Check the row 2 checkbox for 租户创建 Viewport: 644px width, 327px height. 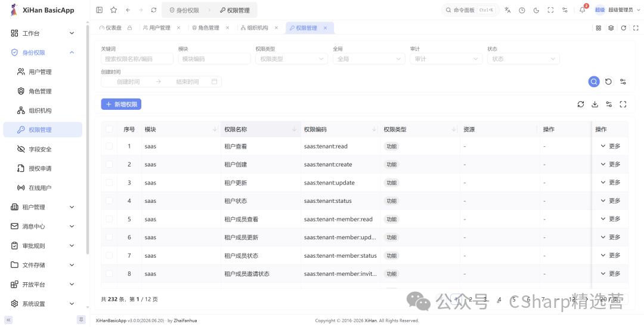[x=109, y=164]
